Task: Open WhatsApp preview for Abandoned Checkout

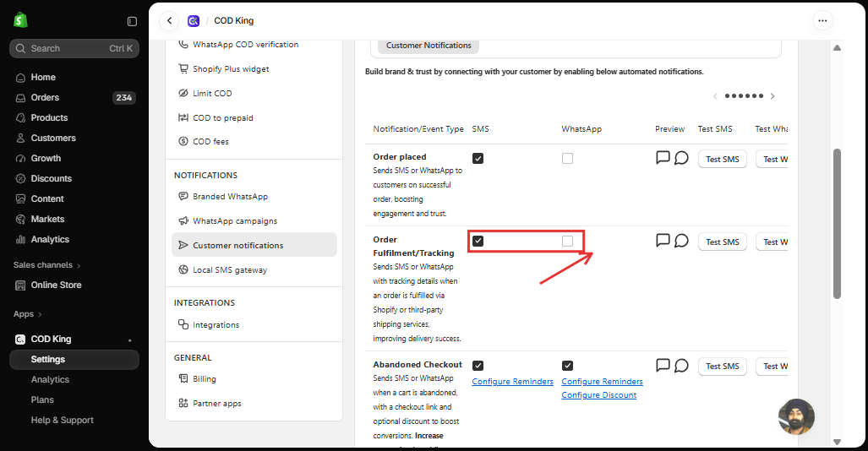Action: 681,366
